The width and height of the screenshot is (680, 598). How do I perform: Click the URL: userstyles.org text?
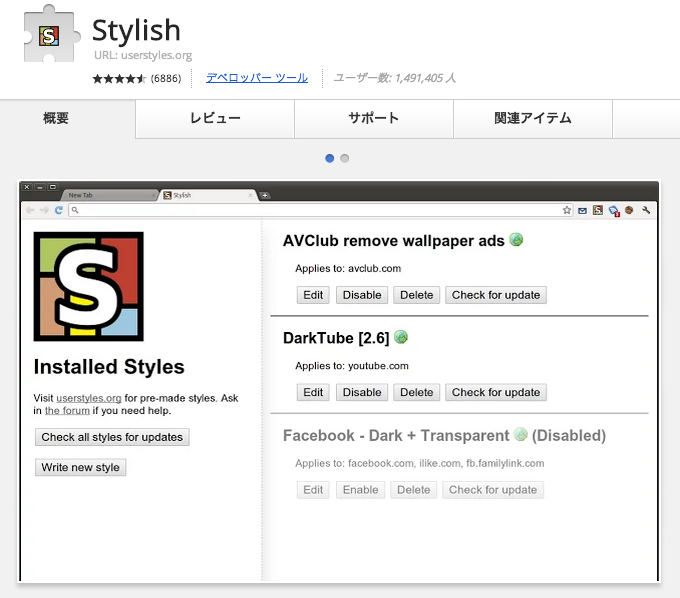coord(143,56)
